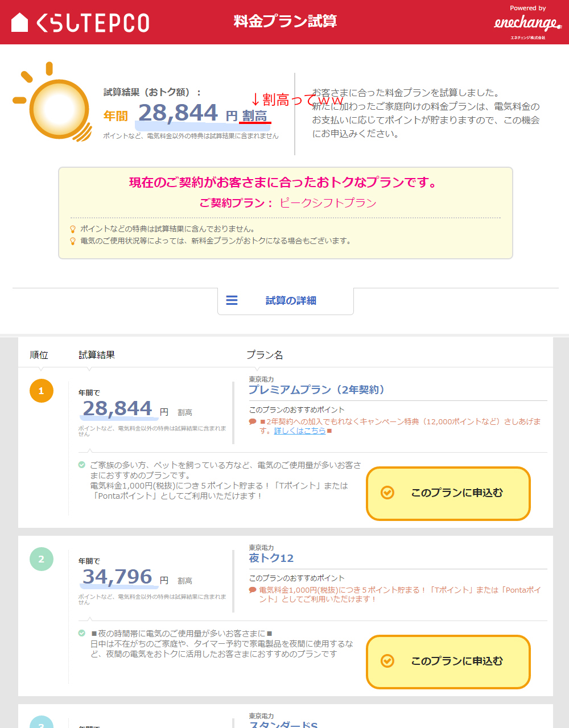This screenshot has width=569, height=728.
Task: Click the 試算結果 column header
Action: (97, 355)
